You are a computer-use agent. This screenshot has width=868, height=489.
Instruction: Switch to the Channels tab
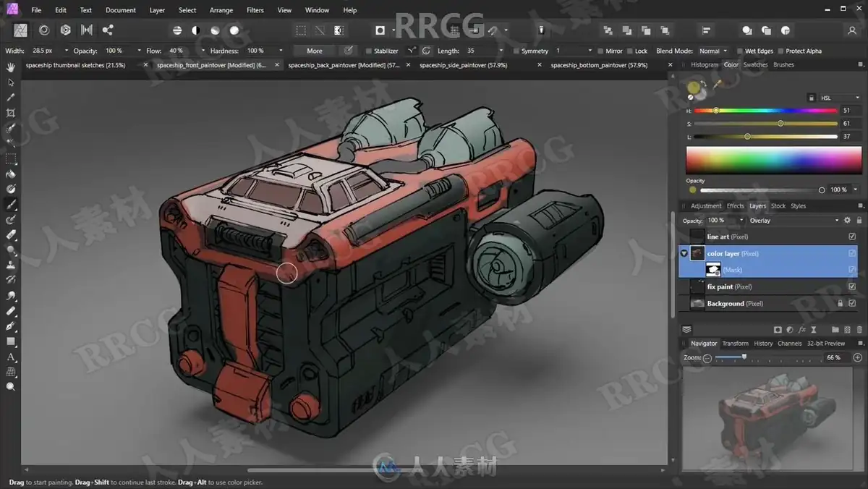[x=789, y=343]
